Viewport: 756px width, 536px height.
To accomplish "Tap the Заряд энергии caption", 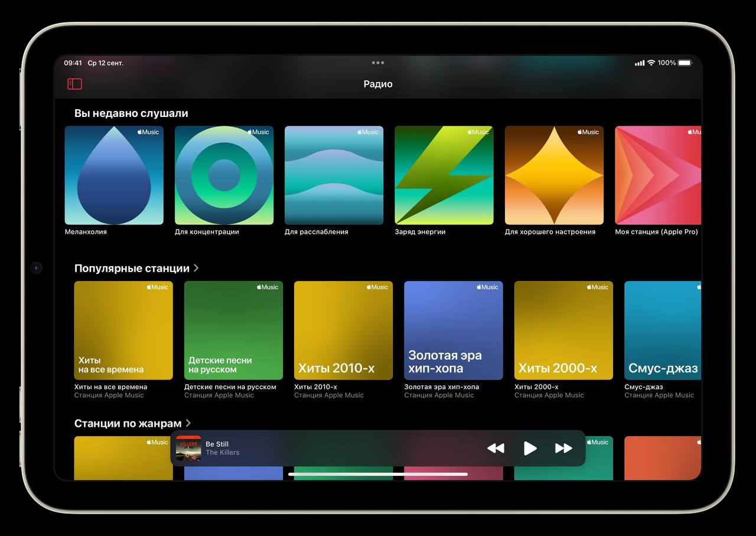I will 420,232.
